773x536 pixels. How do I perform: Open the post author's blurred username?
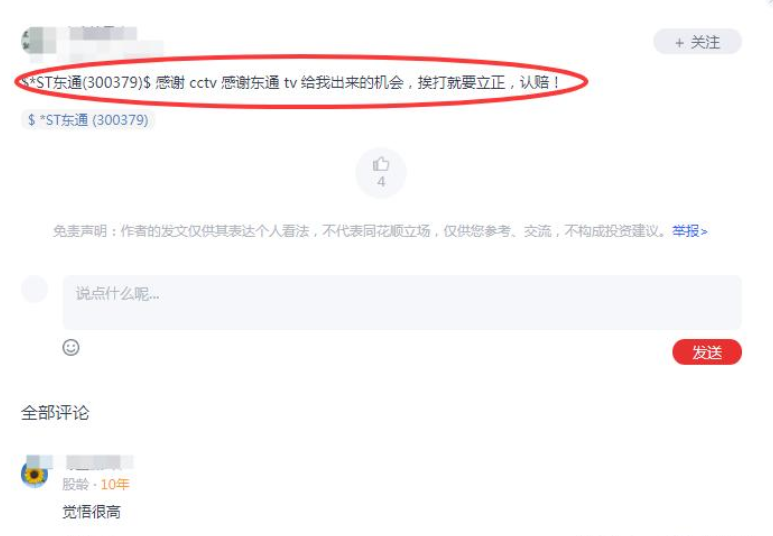coord(103,34)
